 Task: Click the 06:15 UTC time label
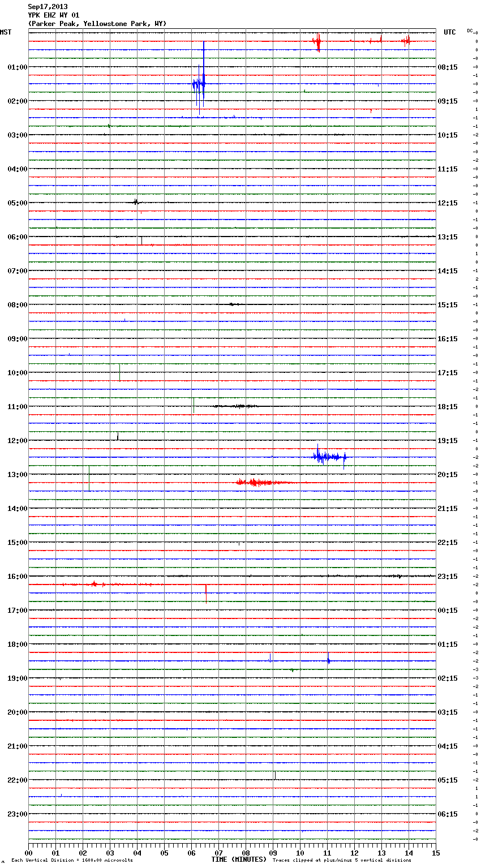[448, 814]
